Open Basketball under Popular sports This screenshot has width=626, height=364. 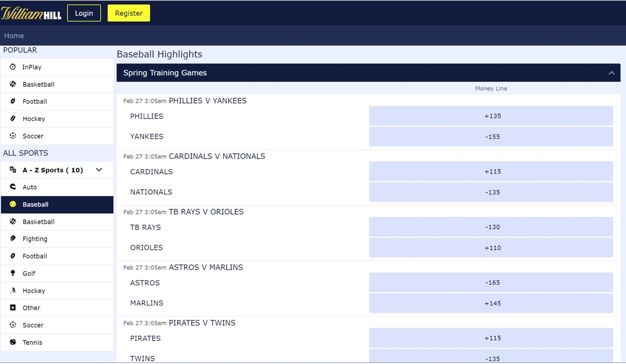coord(39,84)
